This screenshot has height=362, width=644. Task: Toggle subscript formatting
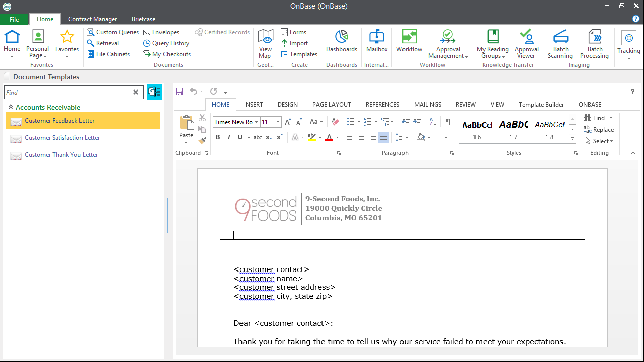click(x=269, y=137)
